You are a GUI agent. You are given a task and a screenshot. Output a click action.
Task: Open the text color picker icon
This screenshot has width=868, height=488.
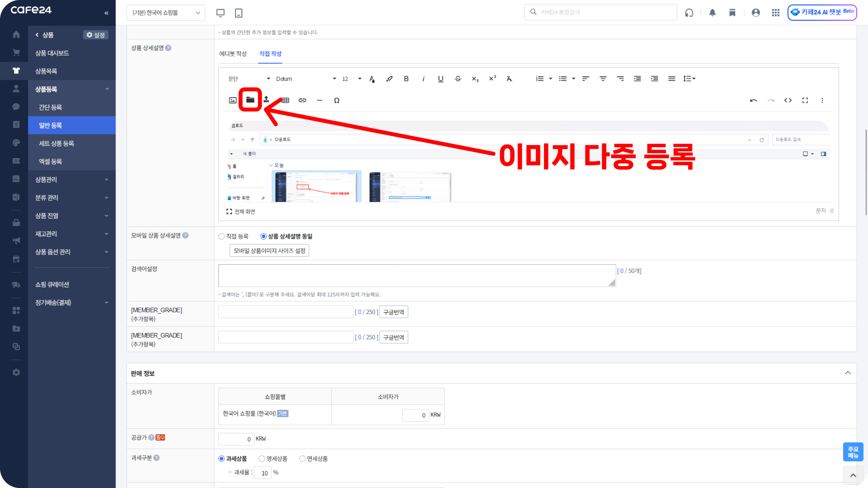[372, 79]
